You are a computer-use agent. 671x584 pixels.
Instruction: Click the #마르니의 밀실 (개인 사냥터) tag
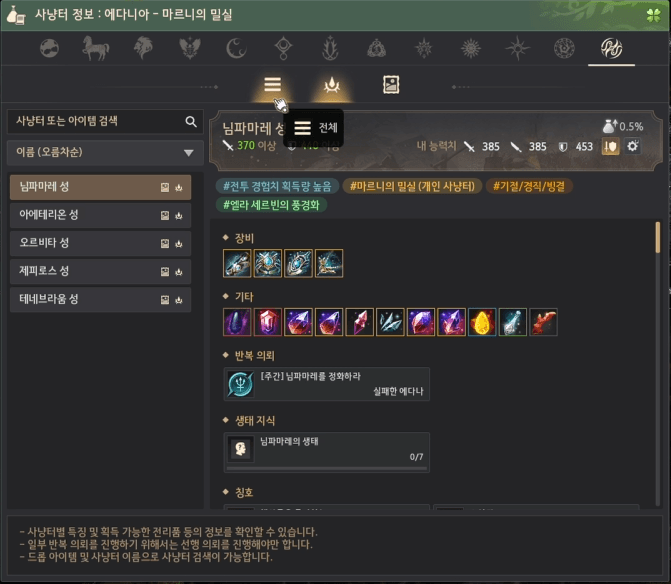point(412,186)
